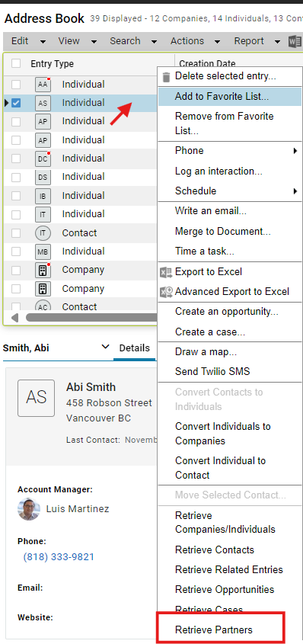Click the square IT individual icon
The width and height of the screenshot is (303, 644).
(x=43, y=214)
